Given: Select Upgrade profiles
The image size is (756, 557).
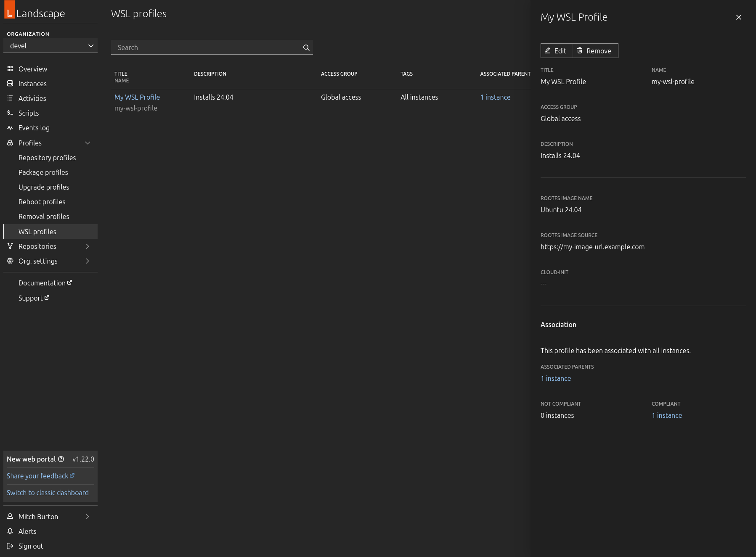Looking at the screenshot, I should click(x=44, y=187).
